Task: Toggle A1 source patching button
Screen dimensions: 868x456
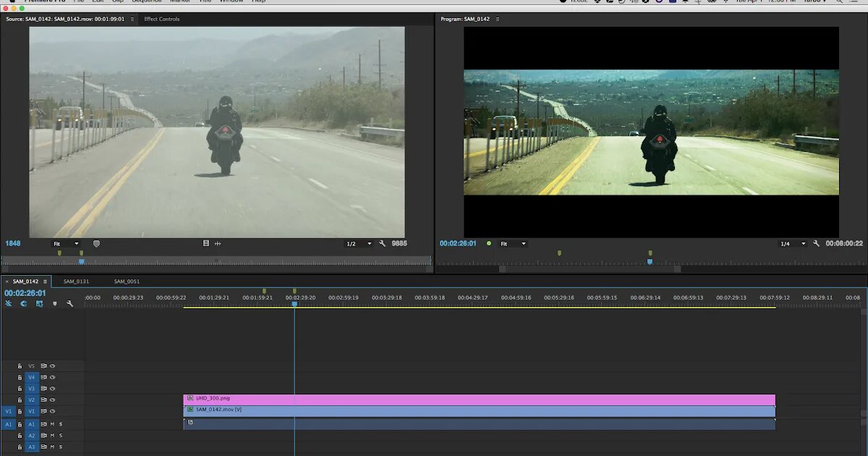Action: [x=9, y=424]
